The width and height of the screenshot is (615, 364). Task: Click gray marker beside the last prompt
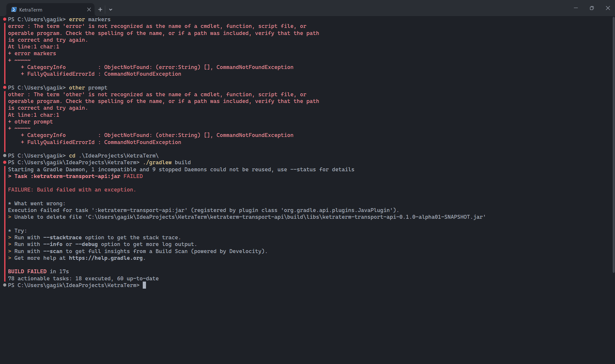tap(5, 285)
